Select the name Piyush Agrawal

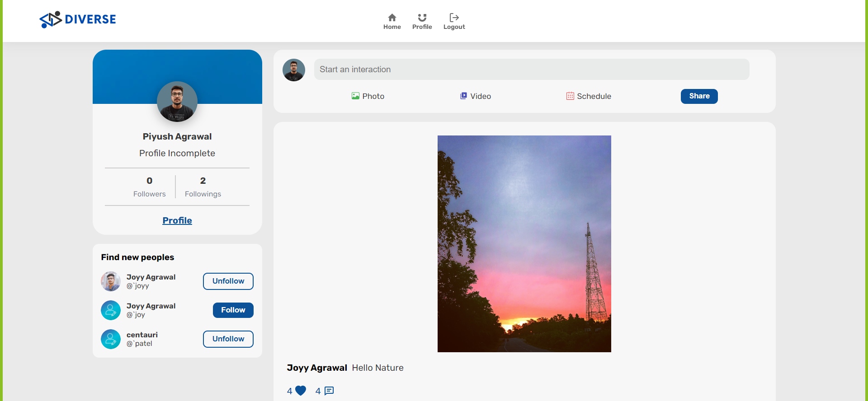pos(177,136)
